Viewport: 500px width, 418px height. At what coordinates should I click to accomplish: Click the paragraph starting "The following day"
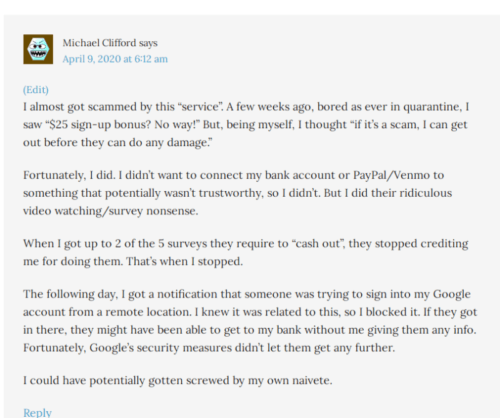[x=250, y=321]
